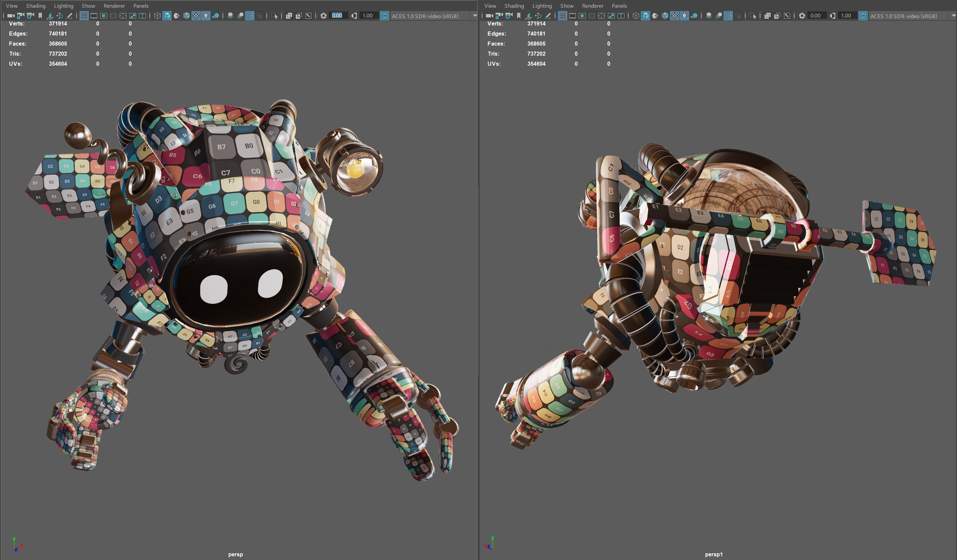Click gamma value field in right panel
957x560 pixels.
tap(846, 15)
